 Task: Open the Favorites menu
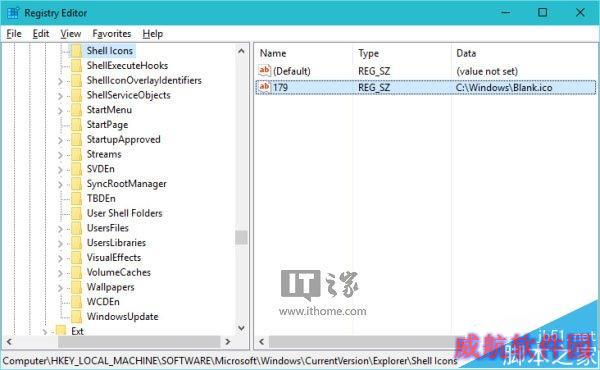coord(112,34)
